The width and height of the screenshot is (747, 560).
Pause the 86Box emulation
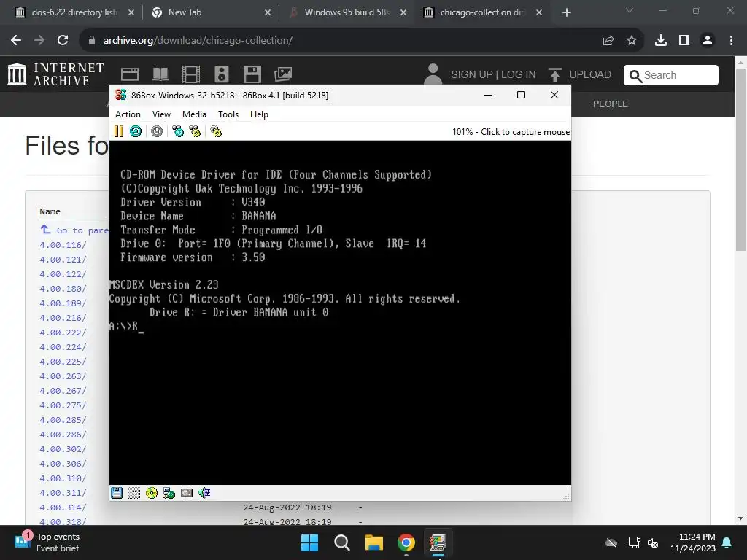[x=119, y=131]
